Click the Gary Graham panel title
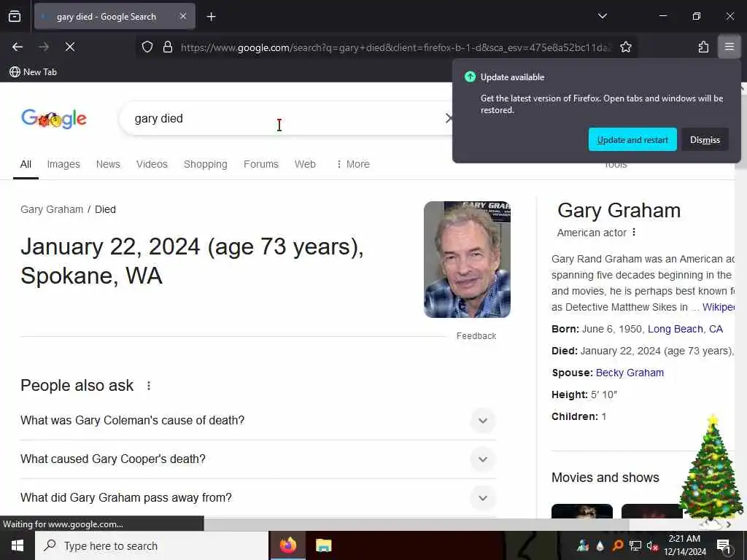The image size is (747, 560). 619,211
